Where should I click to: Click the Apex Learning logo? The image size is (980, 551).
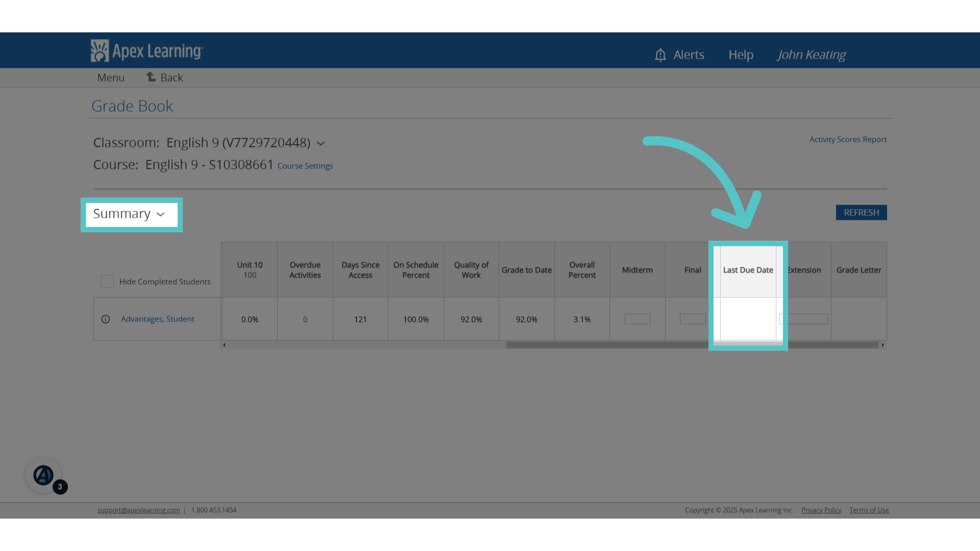[146, 51]
